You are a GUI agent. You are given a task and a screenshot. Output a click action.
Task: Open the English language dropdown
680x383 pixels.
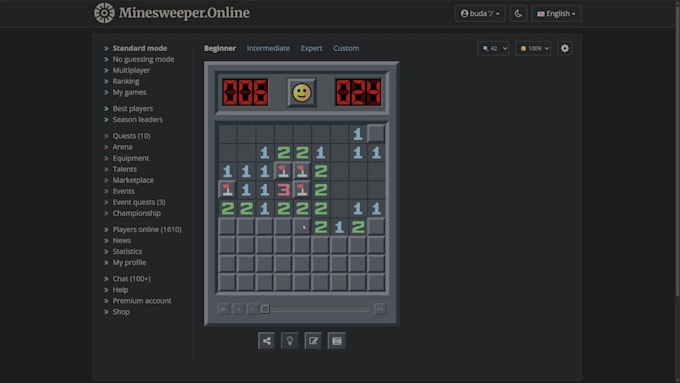pyautogui.click(x=556, y=13)
